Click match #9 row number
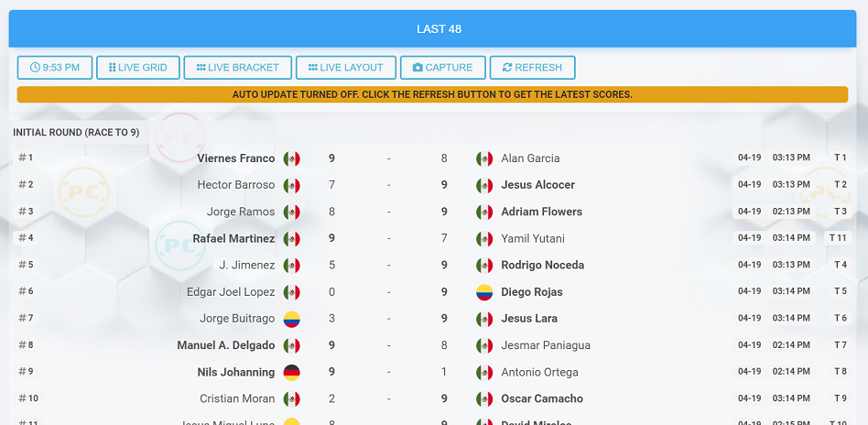This screenshot has height=425, width=868. point(26,372)
